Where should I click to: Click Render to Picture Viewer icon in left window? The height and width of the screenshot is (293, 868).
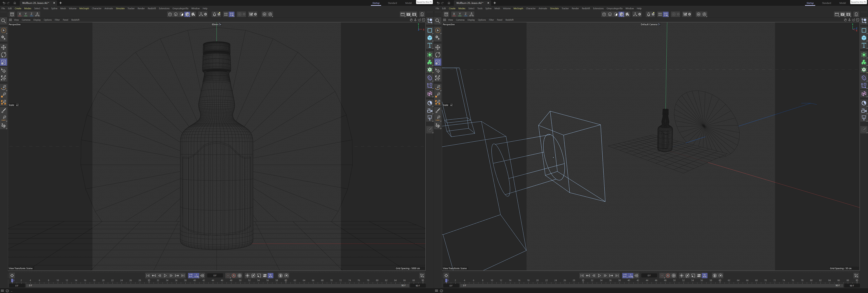(x=408, y=14)
